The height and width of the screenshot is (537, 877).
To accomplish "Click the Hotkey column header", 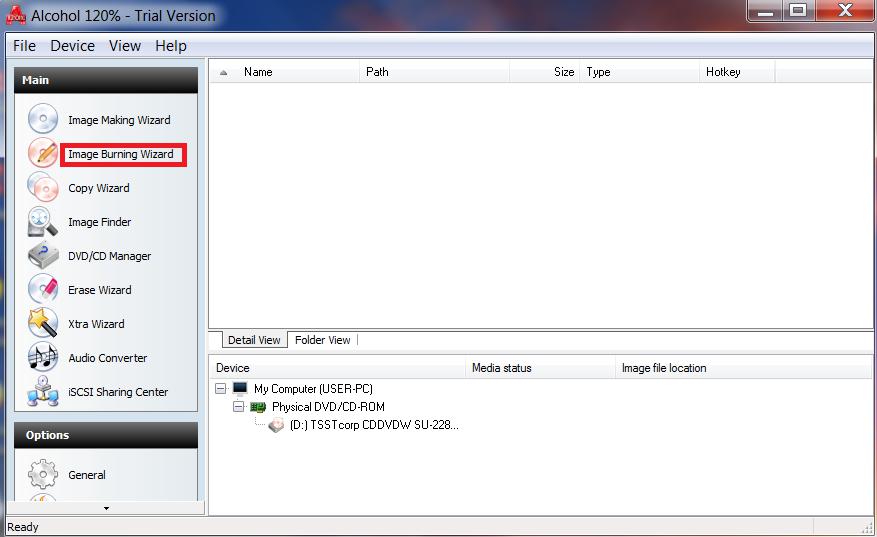I will pos(737,72).
